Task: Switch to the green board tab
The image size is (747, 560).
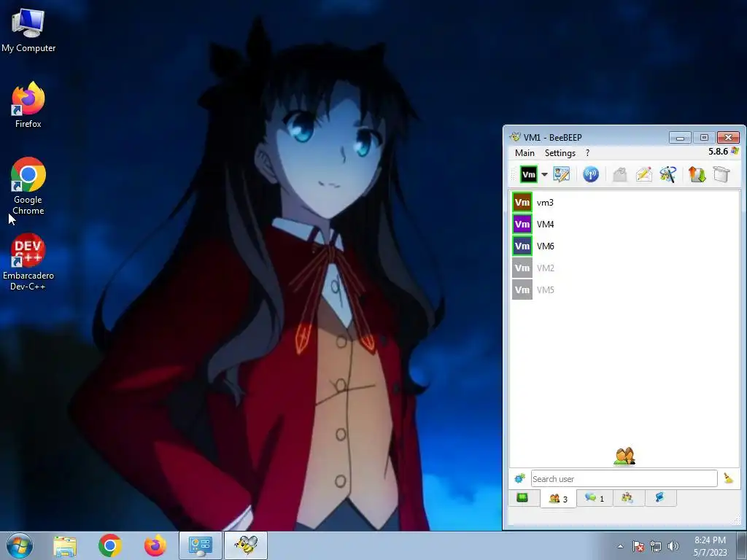Action: pos(522,498)
